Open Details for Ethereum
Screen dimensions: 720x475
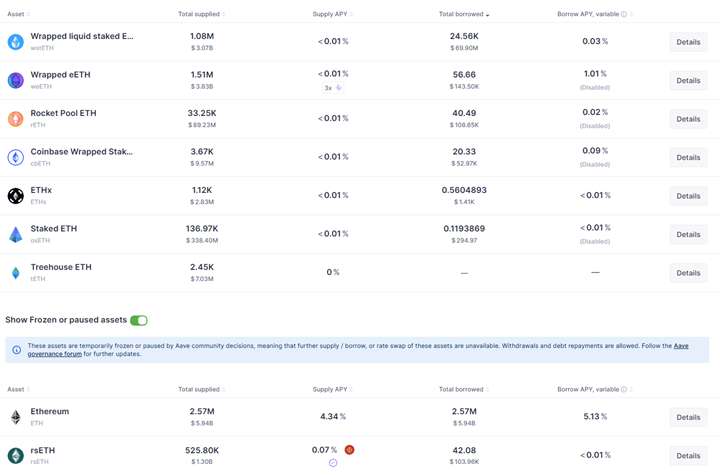point(688,417)
